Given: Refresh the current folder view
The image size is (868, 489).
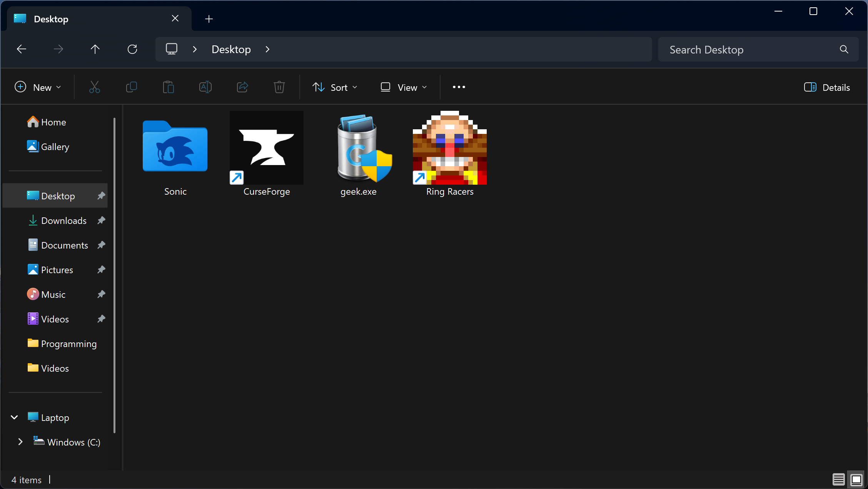Looking at the screenshot, I should click(132, 49).
